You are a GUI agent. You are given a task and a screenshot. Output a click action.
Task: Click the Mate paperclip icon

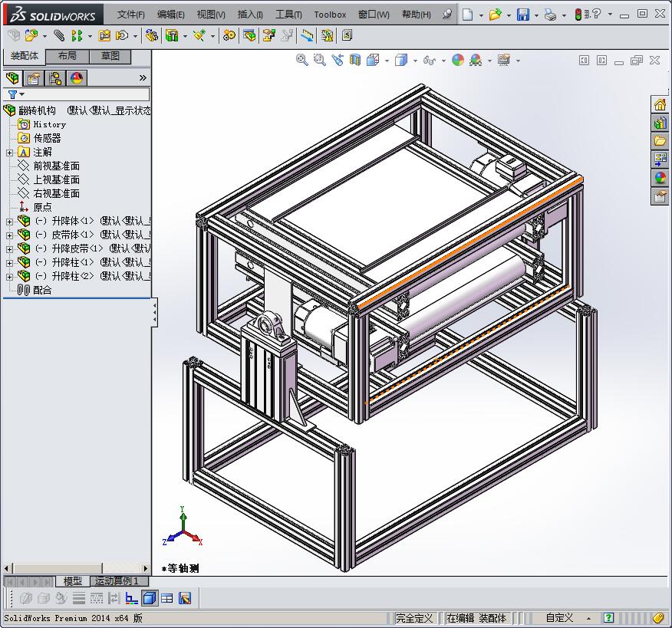click(59, 35)
